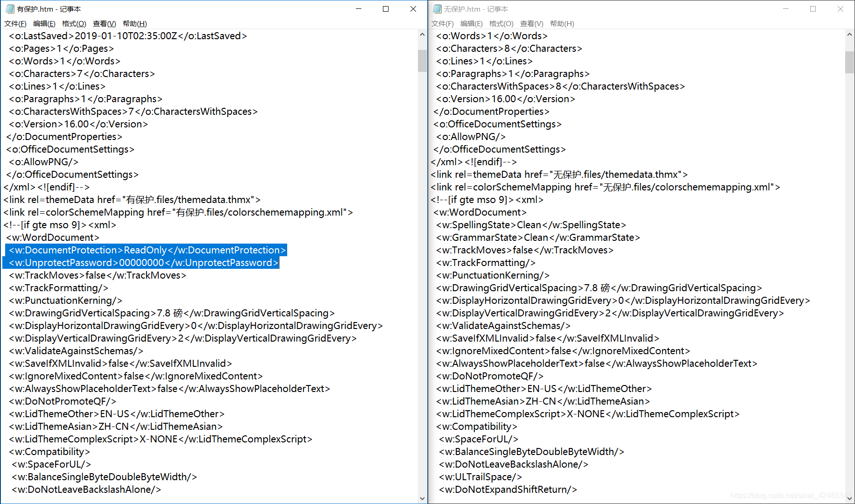Screen dimensions: 855x504
Task: Click themeData link line with 有保护.files
Action: point(132,200)
